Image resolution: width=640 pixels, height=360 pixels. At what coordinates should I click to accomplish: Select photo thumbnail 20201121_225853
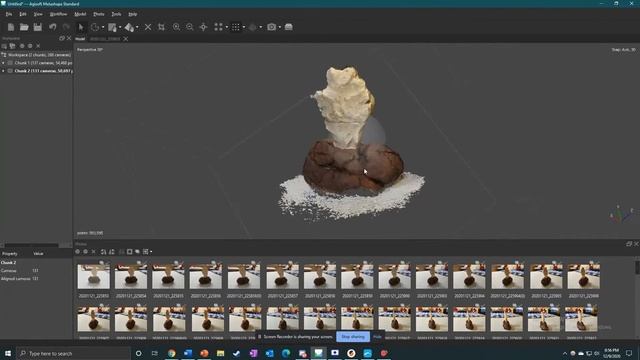[x=93, y=276]
